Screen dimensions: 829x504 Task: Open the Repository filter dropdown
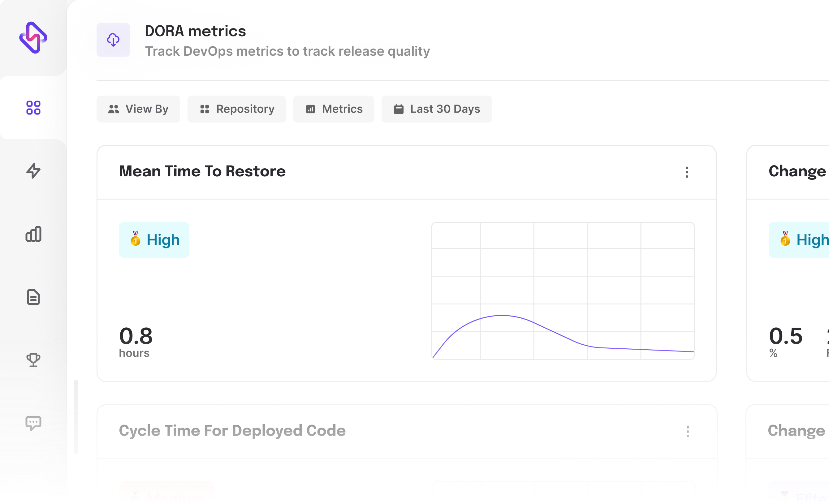[x=236, y=109]
